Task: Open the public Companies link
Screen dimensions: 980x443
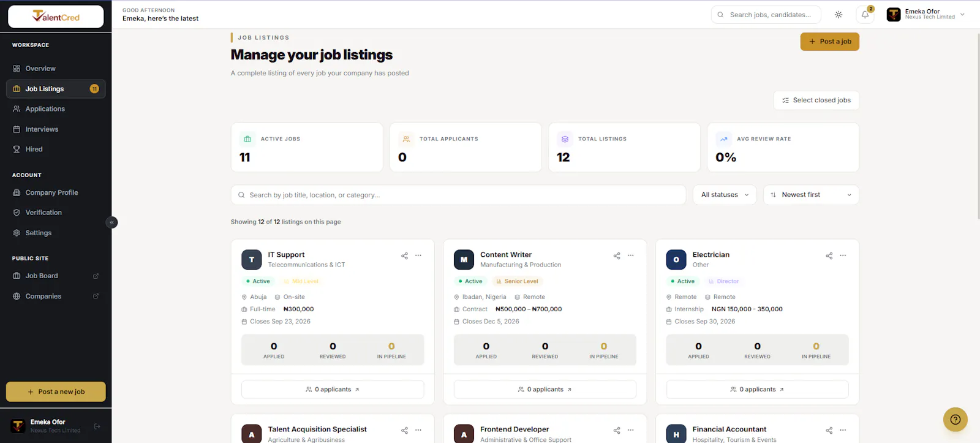Action: (x=43, y=297)
